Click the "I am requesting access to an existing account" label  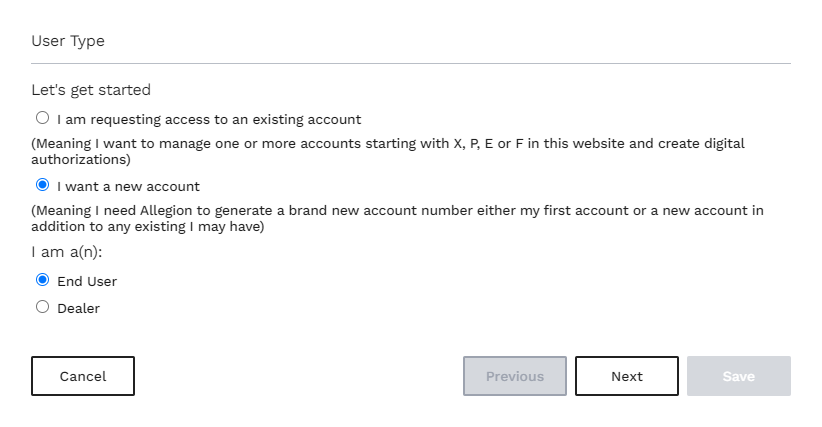pos(209,120)
